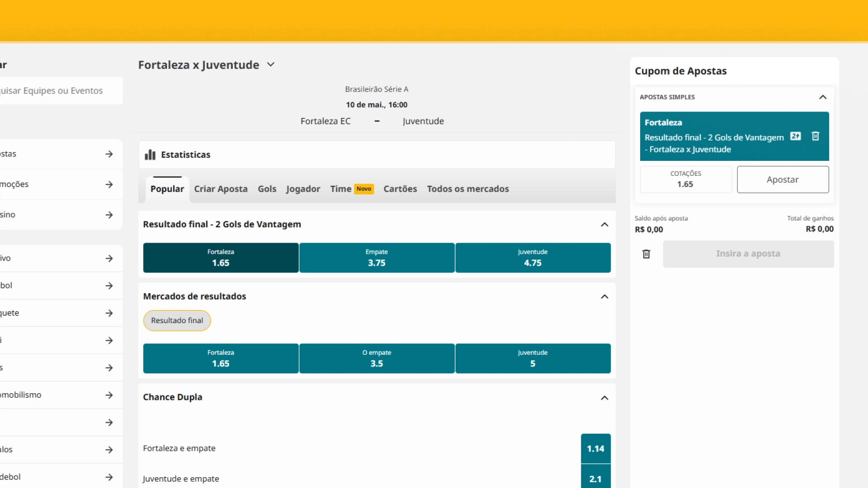Collapse the Apostas Simples section
Image resolution: width=868 pixels, height=488 pixels.
pos(823,97)
